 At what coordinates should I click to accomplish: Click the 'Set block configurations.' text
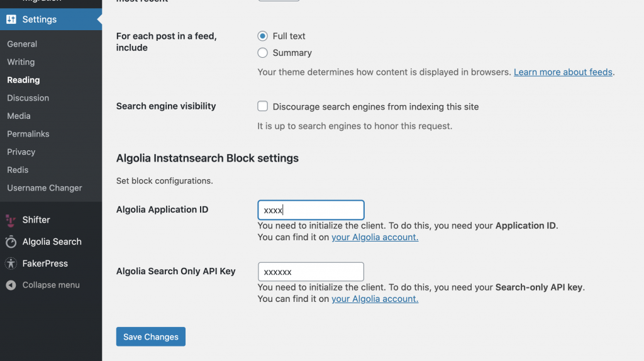[x=165, y=181]
